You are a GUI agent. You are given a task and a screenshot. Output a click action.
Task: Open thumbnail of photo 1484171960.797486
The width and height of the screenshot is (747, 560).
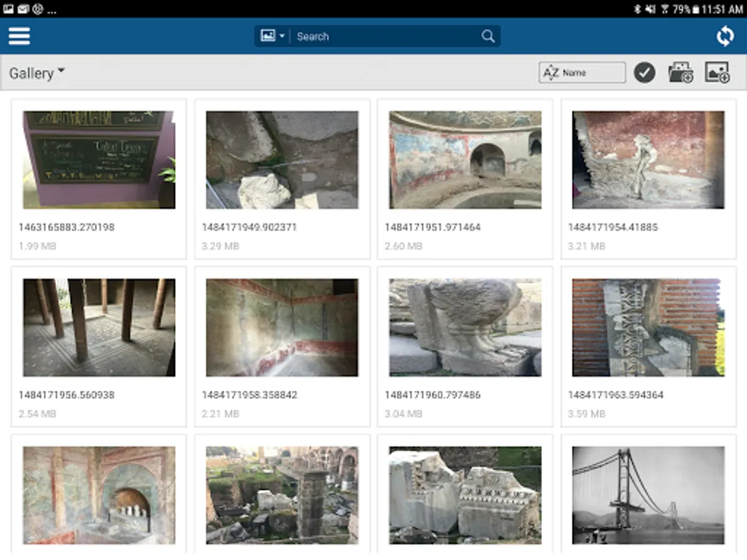click(465, 327)
